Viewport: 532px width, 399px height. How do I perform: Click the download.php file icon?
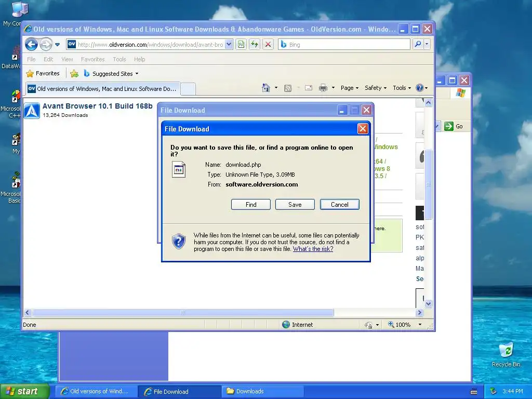pyautogui.click(x=179, y=169)
